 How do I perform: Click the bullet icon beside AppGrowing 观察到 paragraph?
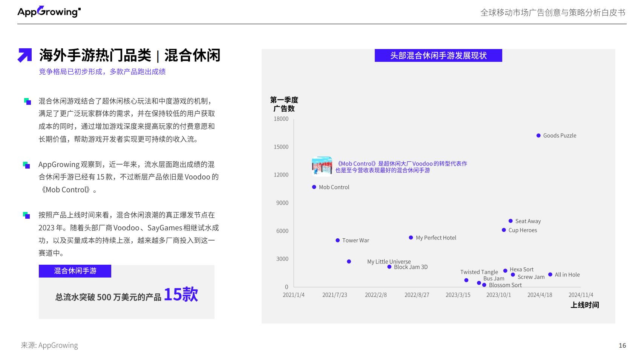(x=26, y=165)
